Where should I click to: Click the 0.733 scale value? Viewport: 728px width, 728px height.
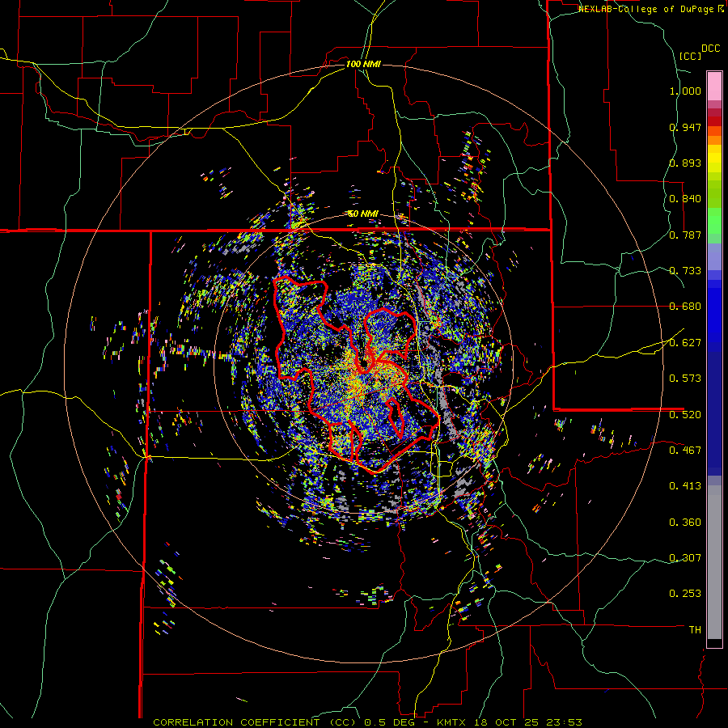coord(685,271)
